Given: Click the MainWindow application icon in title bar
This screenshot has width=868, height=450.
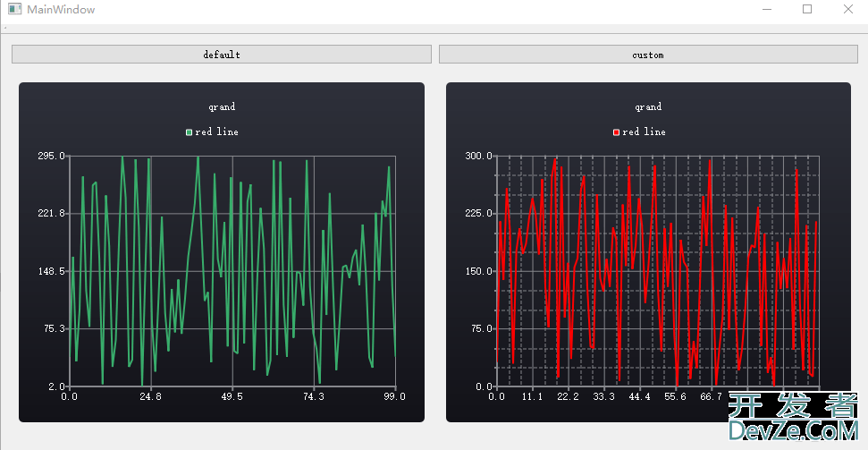Looking at the screenshot, I should point(13,9).
